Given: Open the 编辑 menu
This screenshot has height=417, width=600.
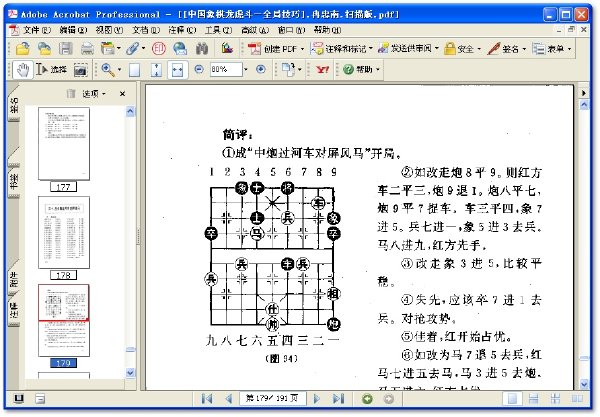Looking at the screenshot, I should pos(73,30).
